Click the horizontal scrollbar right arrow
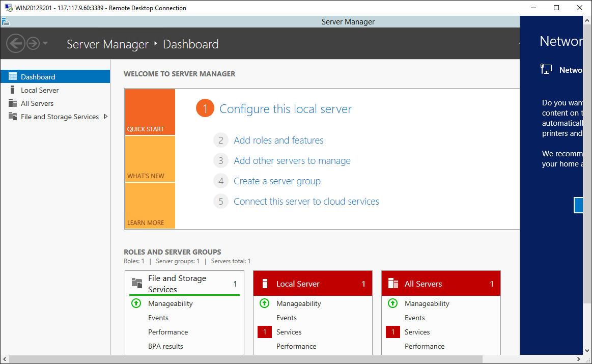This screenshot has width=592, height=364. [x=578, y=359]
